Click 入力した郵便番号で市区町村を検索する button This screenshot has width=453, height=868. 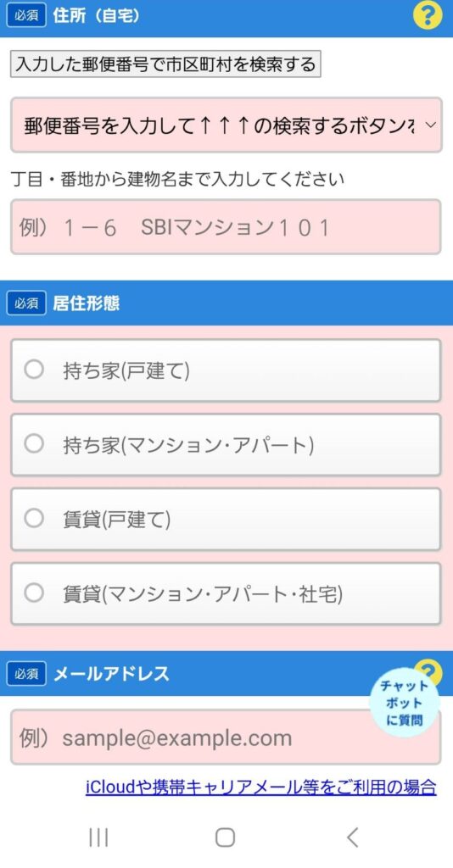click(165, 64)
